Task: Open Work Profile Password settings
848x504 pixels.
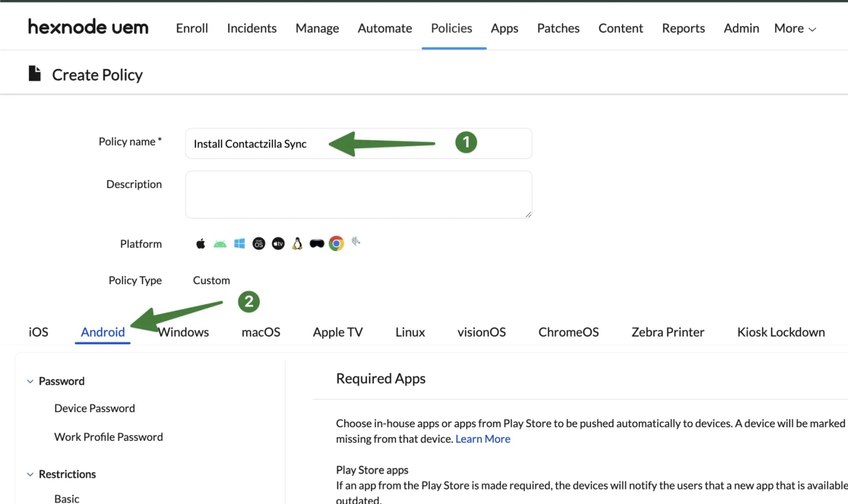Action: click(x=109, y=437)
